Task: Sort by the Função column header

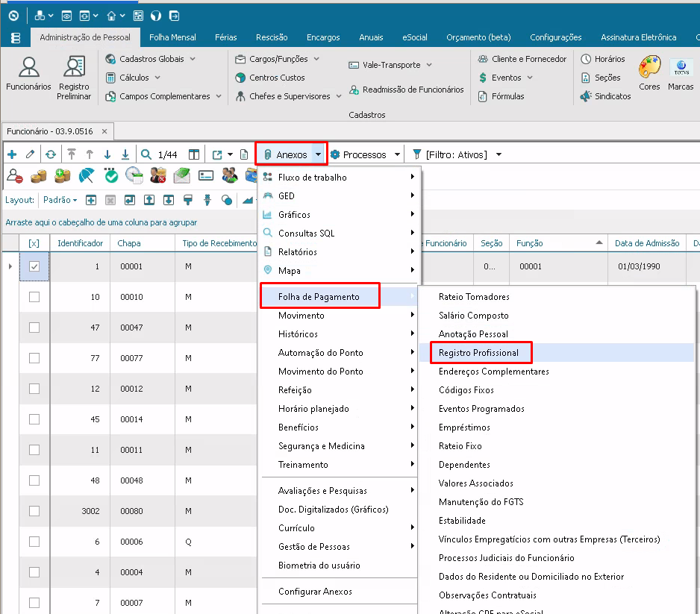Action: (x=559, y=243)
